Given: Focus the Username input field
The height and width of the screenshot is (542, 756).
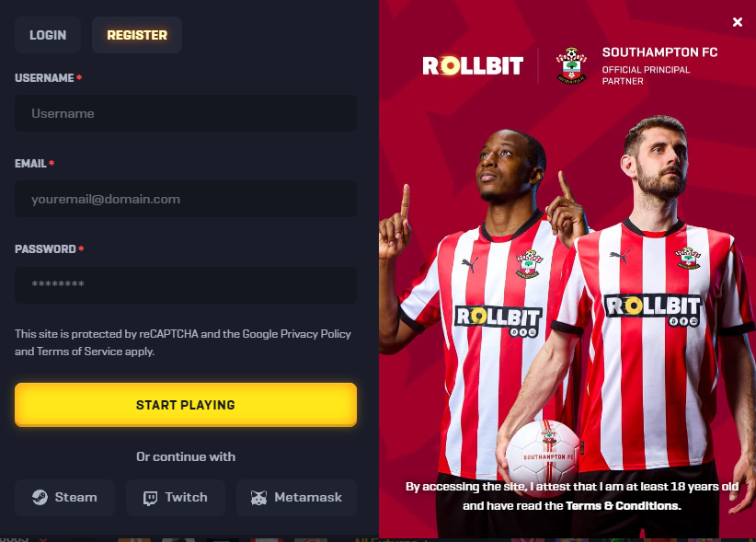Looking at the screenshot, I should pyautogui.click(x=186, y=113).
